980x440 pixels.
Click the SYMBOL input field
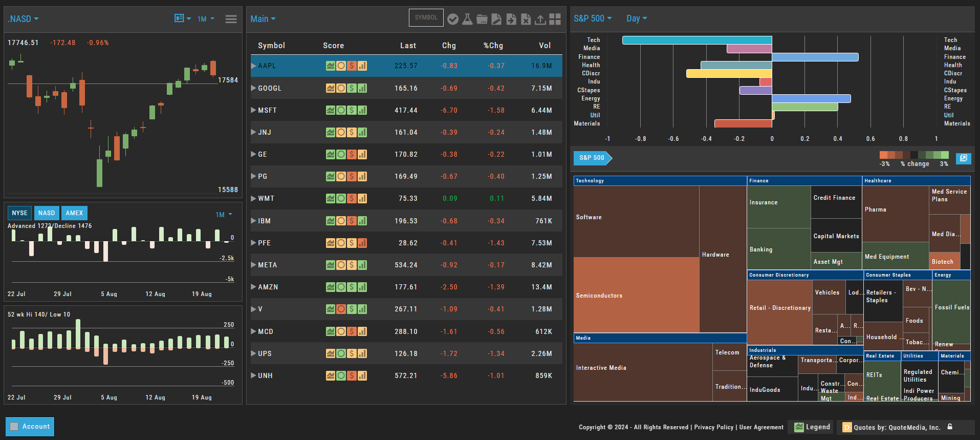pyautogui.click(x=426, y=18)
